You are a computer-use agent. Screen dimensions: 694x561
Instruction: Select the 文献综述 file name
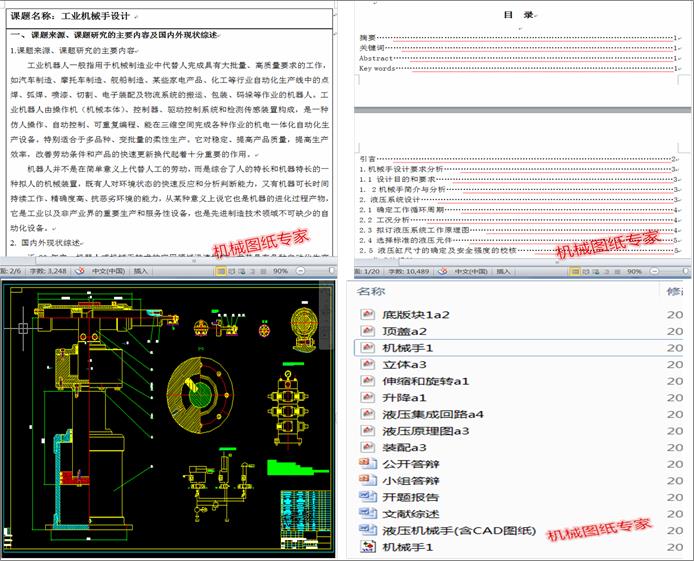click(411, 514)
